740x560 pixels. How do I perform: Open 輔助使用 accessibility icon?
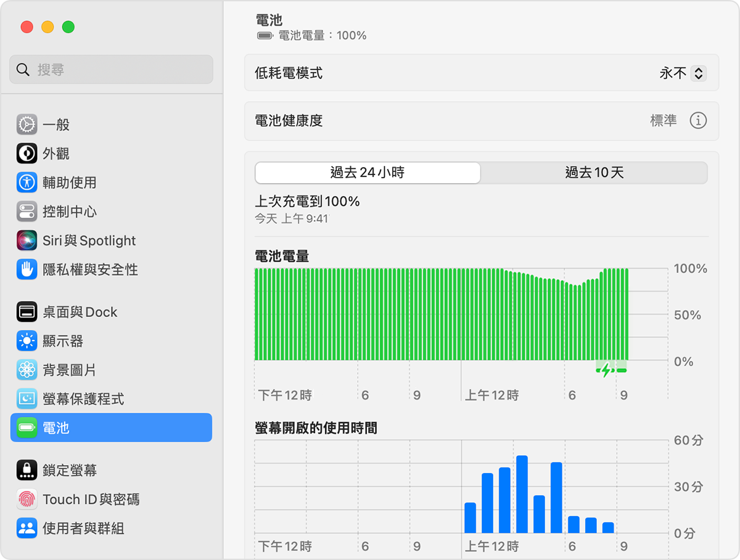27,183
